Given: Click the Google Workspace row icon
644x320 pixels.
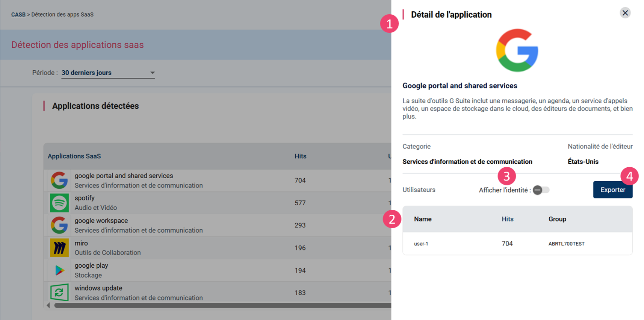Looking at the screenshot, I should [59, 225].
